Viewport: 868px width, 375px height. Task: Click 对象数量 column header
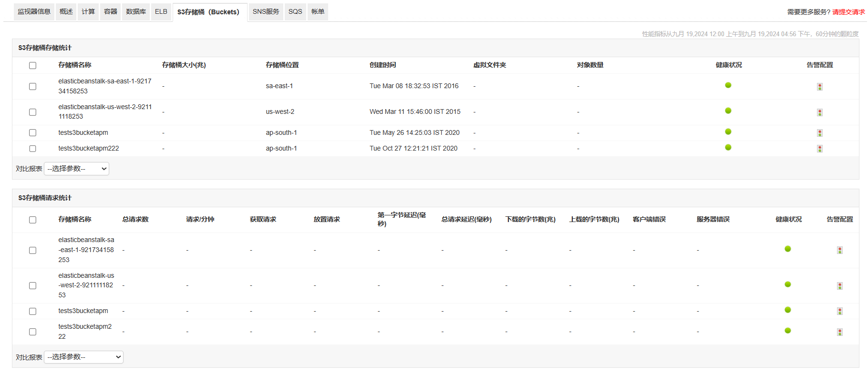[x=590, y=65]
